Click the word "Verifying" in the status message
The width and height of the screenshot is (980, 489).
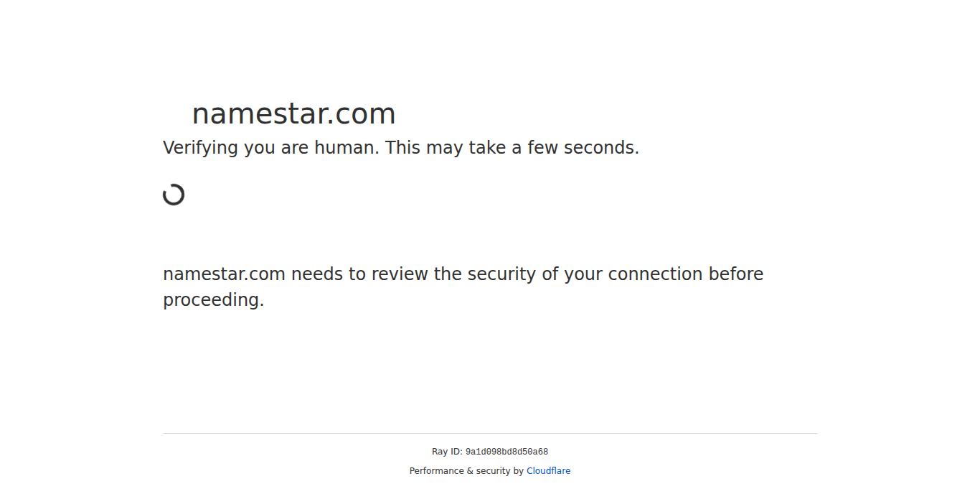click(200, 148)
